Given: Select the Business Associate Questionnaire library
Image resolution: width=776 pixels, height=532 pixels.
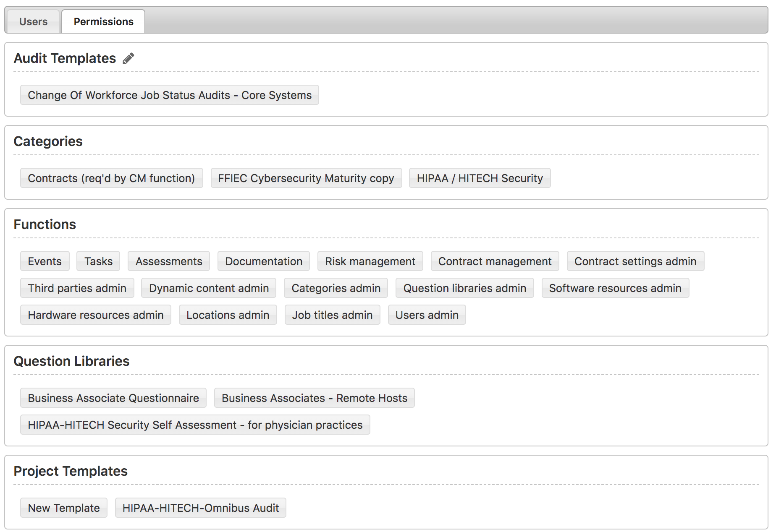Looking at the screenshot, I should [113, 398].
